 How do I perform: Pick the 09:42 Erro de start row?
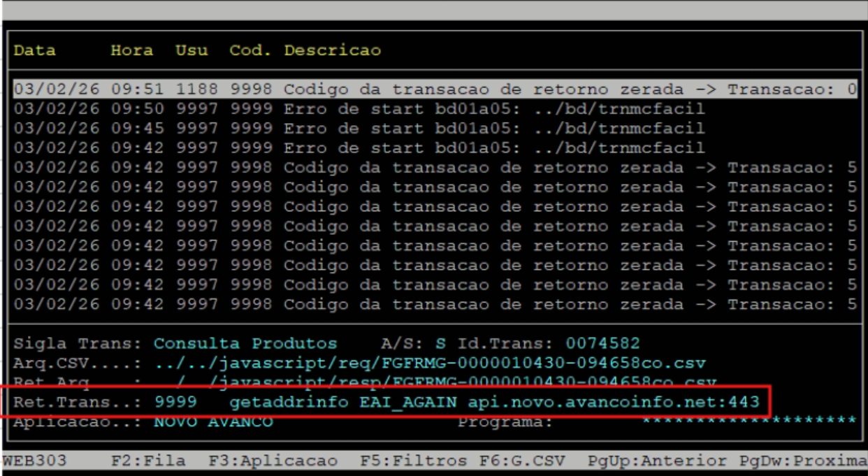tap(359, 148)
